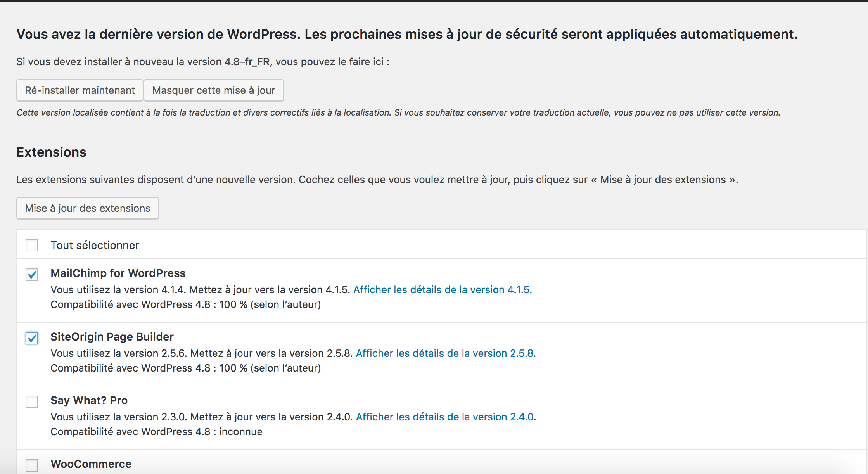
Task: Click the WooCommerce plugin title
Action: point(91,464)
